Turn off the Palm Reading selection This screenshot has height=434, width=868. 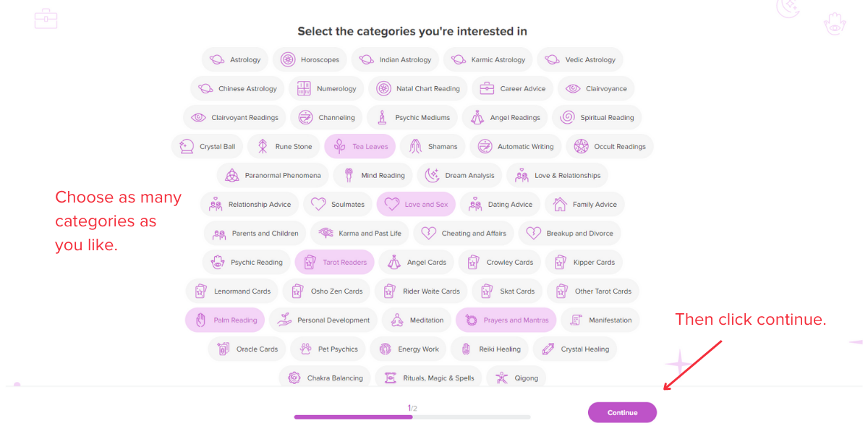pos(224,320)
